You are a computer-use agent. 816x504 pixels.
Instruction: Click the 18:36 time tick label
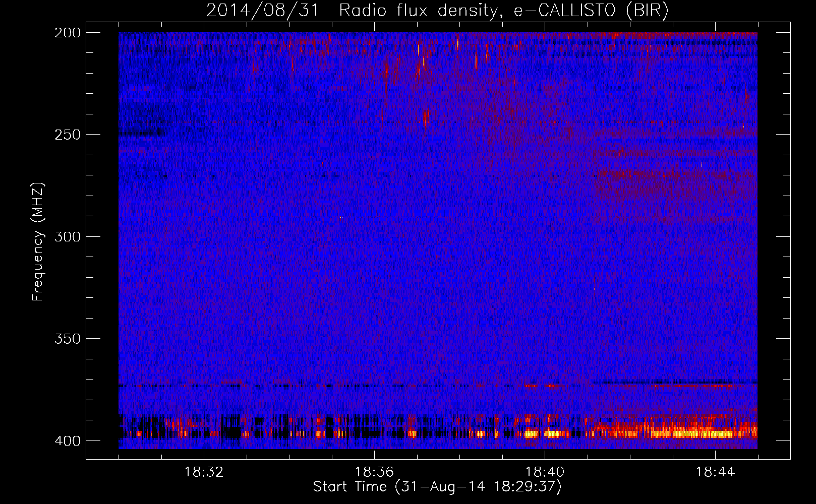[x=374, y=472]
